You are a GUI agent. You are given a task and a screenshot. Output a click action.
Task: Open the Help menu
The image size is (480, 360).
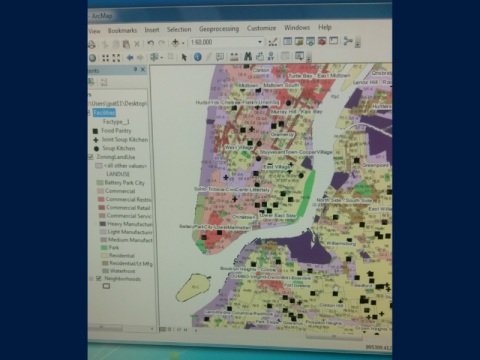(325, 27)
